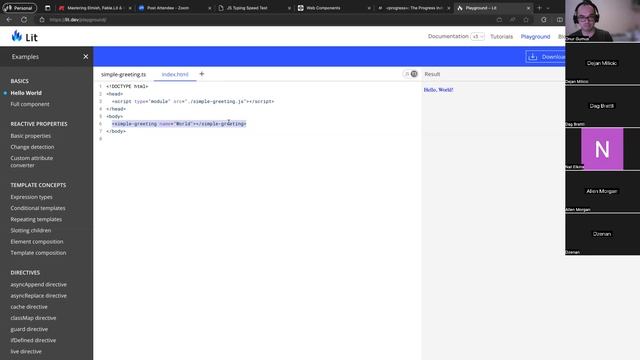The width and height of the screenshot is (640, 360).
Task: Open the Custom attribute converter example
Action: click(x=31, y=162)
